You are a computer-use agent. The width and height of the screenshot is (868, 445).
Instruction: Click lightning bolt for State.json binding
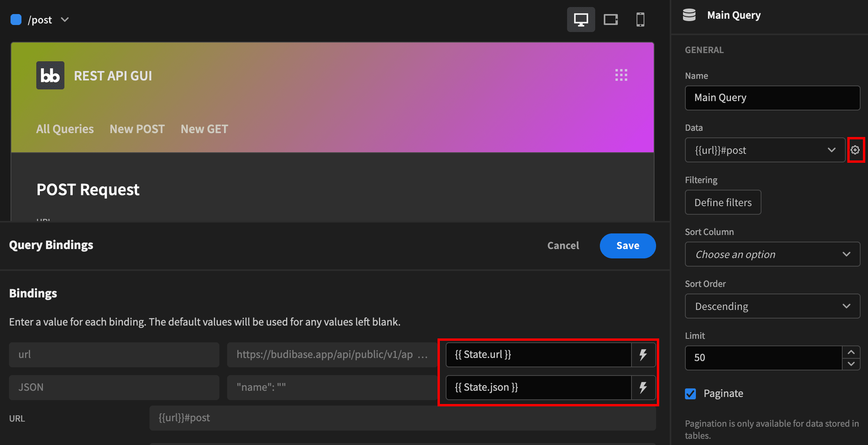coord(643,388)
